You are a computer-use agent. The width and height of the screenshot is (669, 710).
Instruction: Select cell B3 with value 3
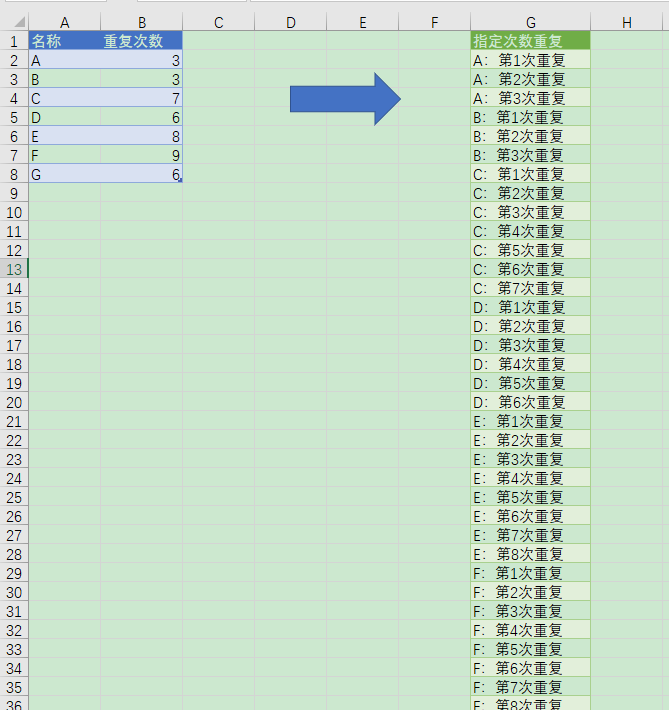142,79
